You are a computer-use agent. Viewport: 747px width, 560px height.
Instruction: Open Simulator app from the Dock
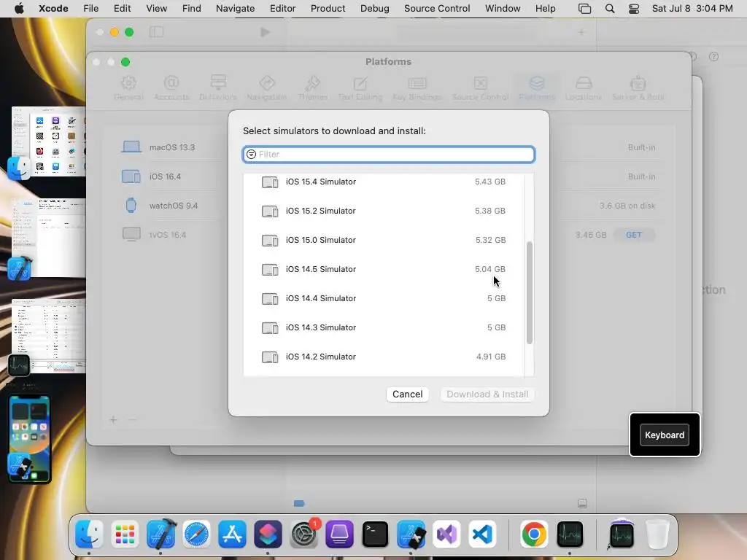click(411, 534)
